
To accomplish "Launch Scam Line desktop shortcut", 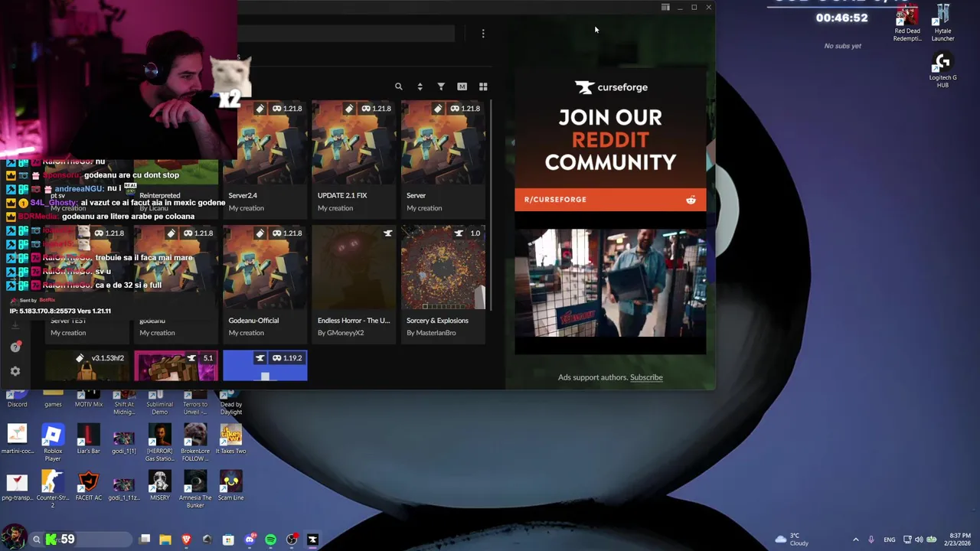I will (230, 486).
